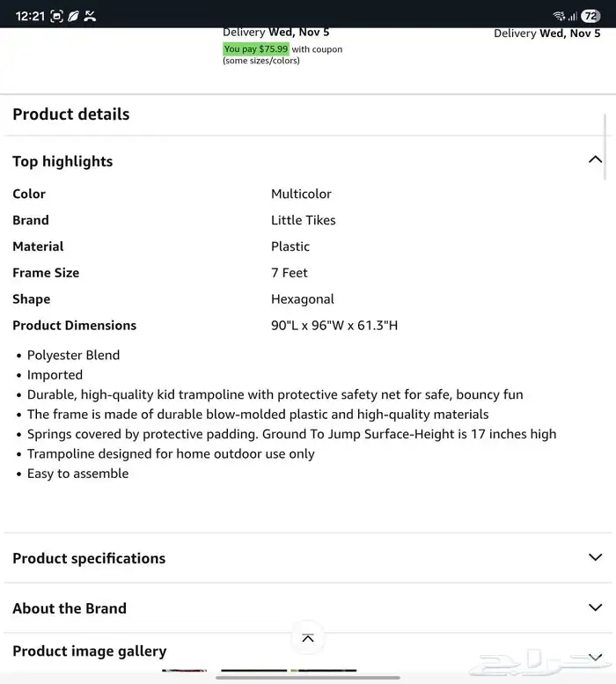Expand the Product specifications section
Image resolution: width=616 pixels, height=684 pixels.
[595, 557]
